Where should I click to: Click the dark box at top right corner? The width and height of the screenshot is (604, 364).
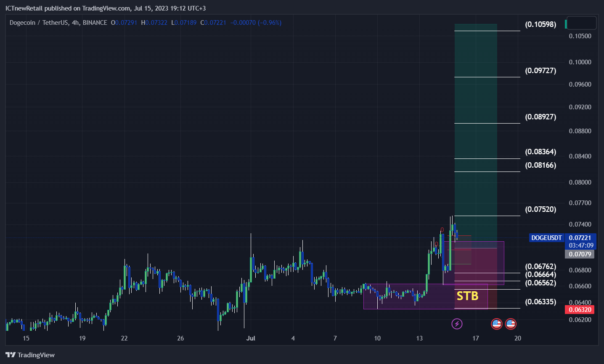tap(581, 23)
